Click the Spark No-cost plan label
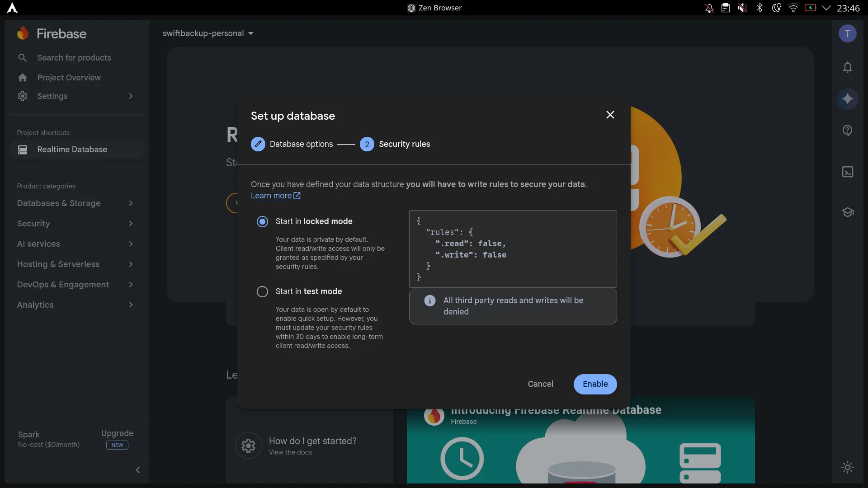Screen dimensions: 868x488 click(49, 439)
